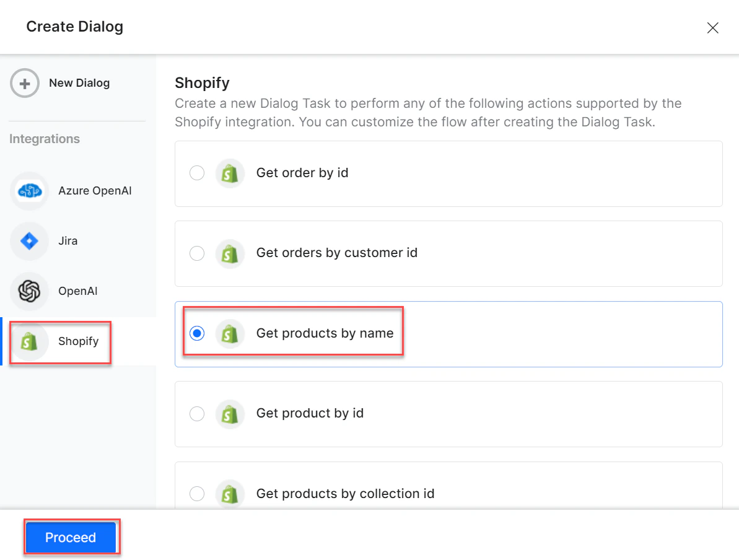Click the Shopify integration icon in sidebar
Image resolution: width=739 pixels, height=560 pixels.
click(x=29, y=341)
